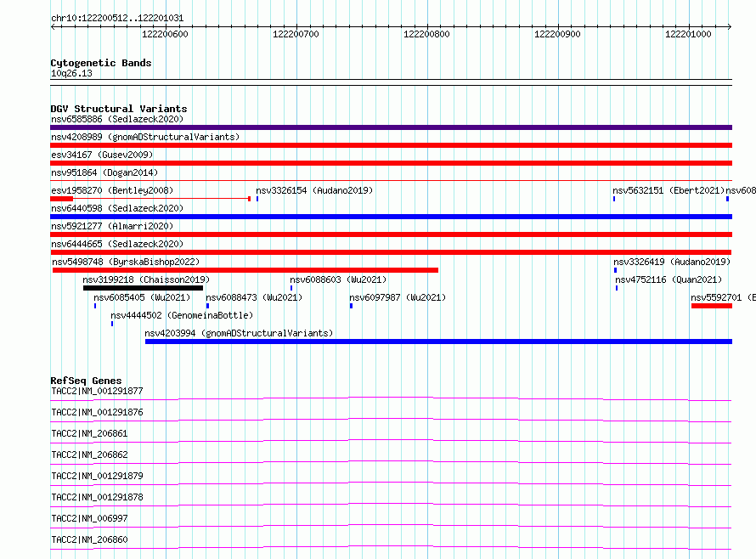The height and width of the screenshot is (559, 756).
Task: Click the DGV Structural Variants track title
Action: [119, 109]
